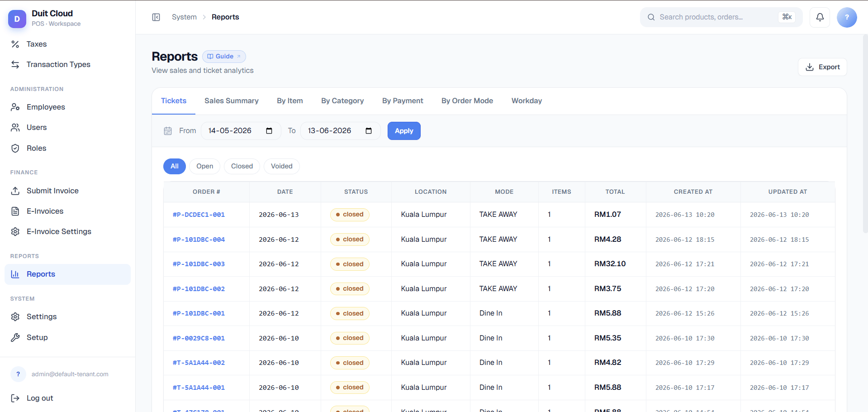Select the Open status filter

click(x=205, y=166)
